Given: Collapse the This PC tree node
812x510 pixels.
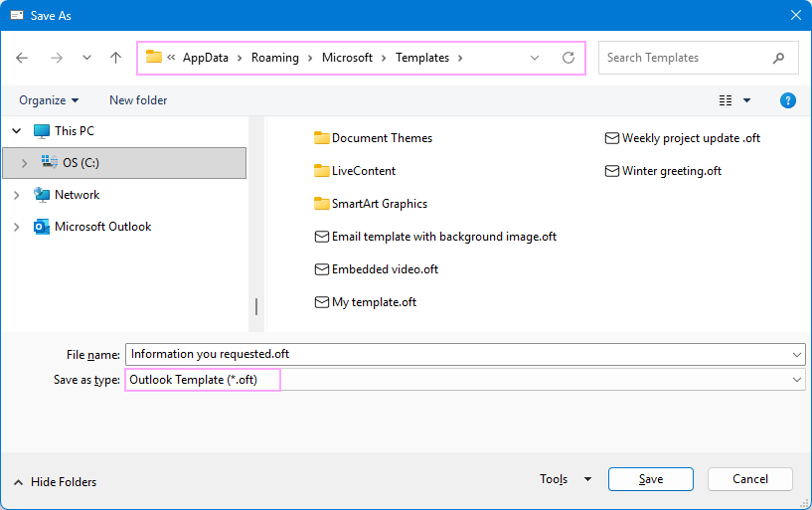Looking at the screenshot, I should pyautogui.click(x=17, y=131).
